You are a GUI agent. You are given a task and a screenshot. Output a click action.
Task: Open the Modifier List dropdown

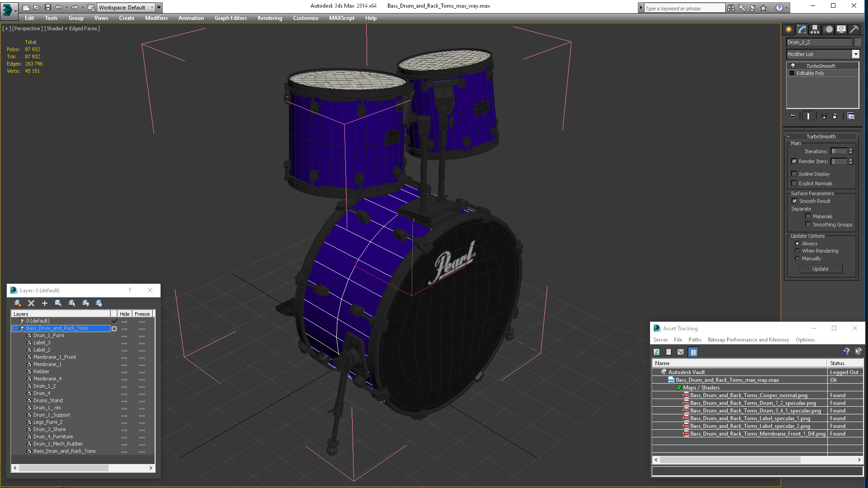pyautogui.click(x=855, y=54)
